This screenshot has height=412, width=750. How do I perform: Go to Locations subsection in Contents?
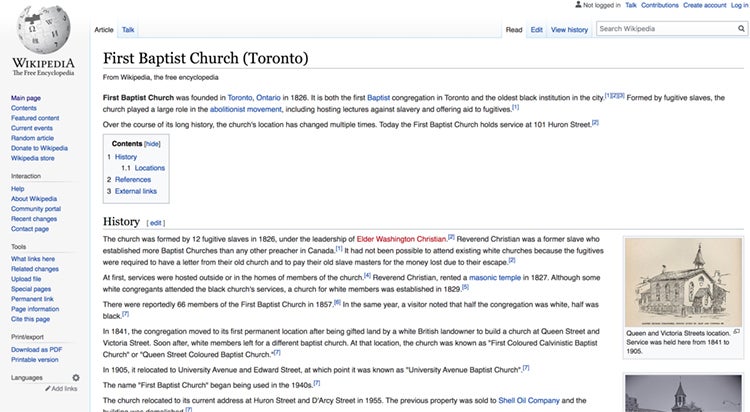point(149,168)
